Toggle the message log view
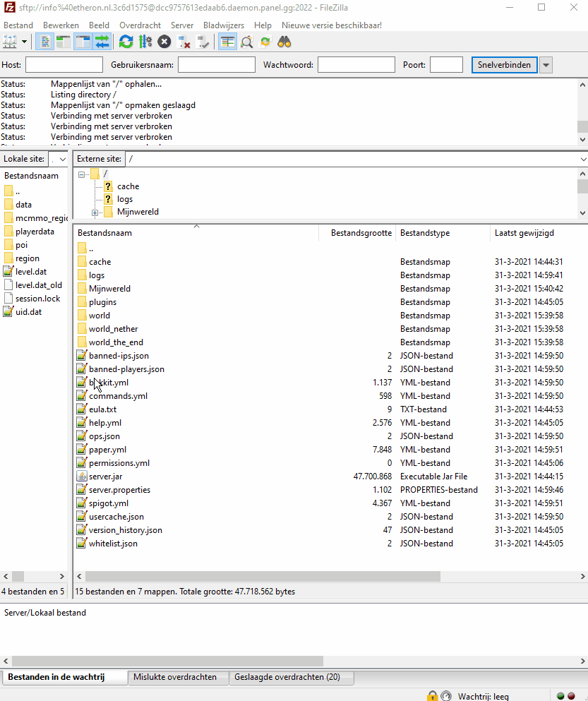The height and width of the screenshot is (701, 588). pyautogui.click(x=44, y=42)
